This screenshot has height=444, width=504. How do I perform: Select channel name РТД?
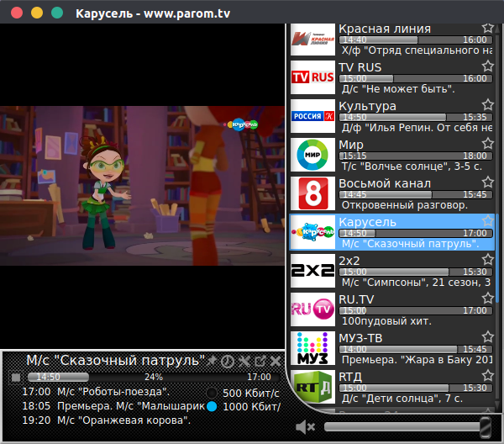(x=350, y=377)
